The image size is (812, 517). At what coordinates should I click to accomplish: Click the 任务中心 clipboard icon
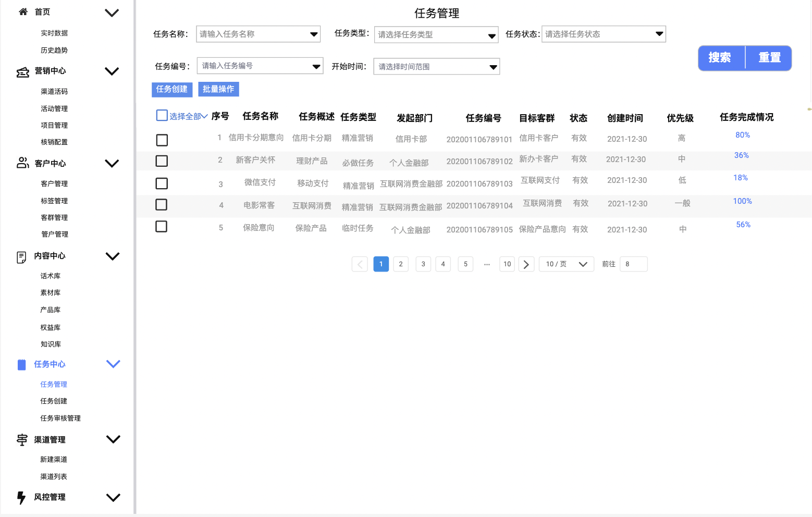(21, 364)
